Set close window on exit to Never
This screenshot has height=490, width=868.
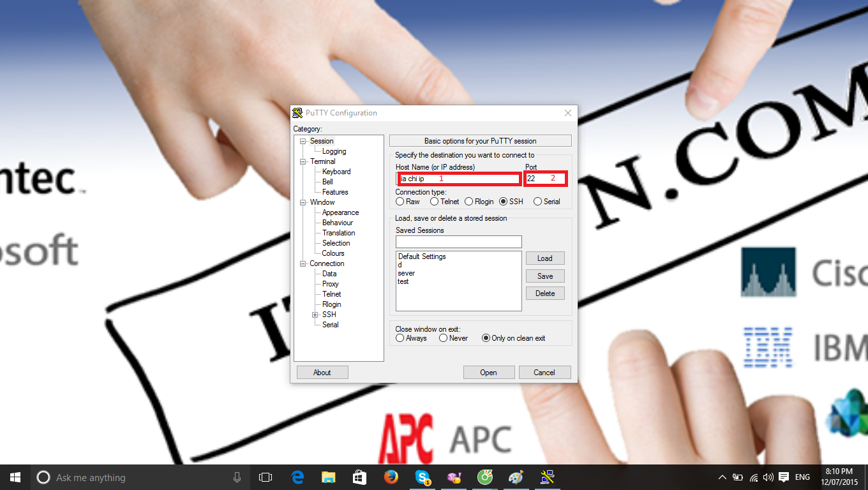point(444,338)
